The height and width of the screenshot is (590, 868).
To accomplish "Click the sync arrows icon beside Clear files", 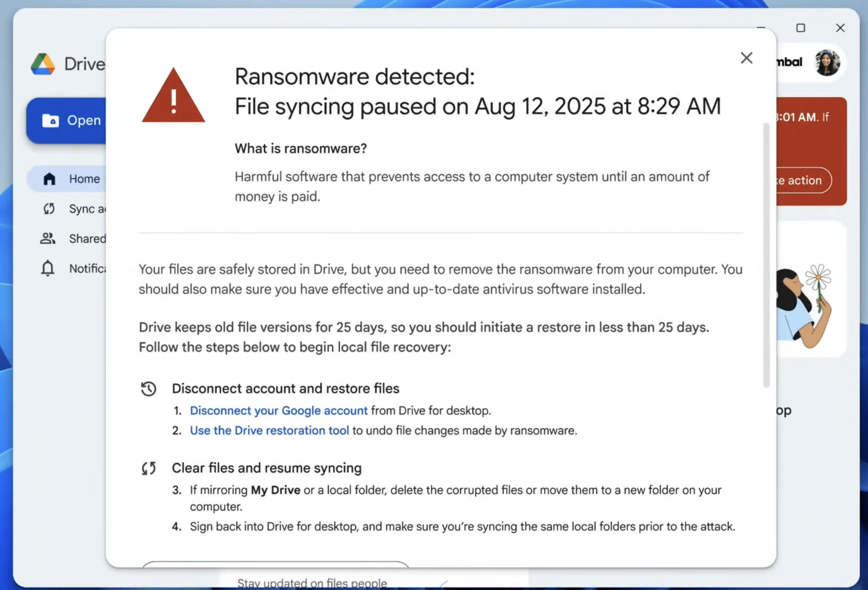I will point(149,468).
